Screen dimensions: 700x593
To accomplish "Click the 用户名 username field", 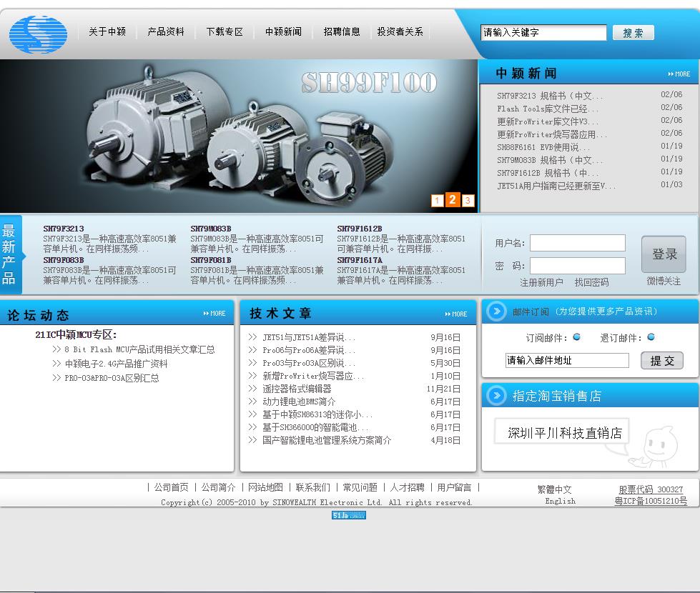I will pos(577,243).
